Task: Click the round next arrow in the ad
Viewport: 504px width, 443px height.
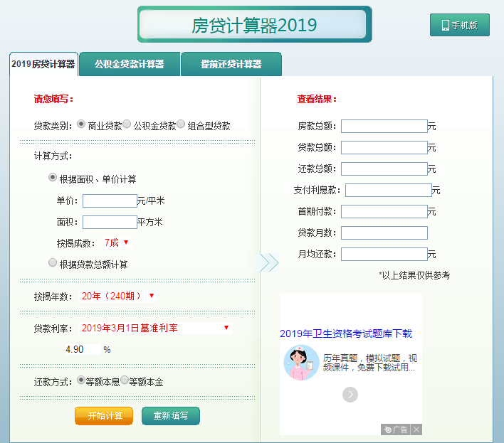Action: 350,395
